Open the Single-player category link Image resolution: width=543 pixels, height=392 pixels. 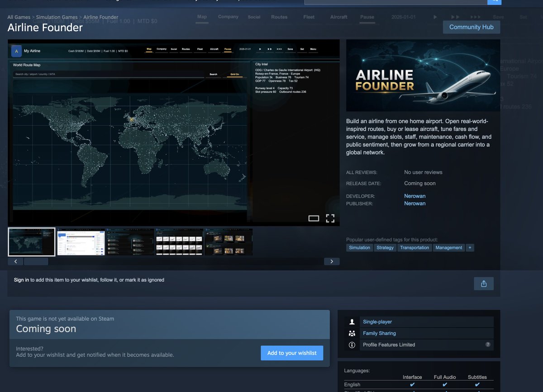coord(377,322)
